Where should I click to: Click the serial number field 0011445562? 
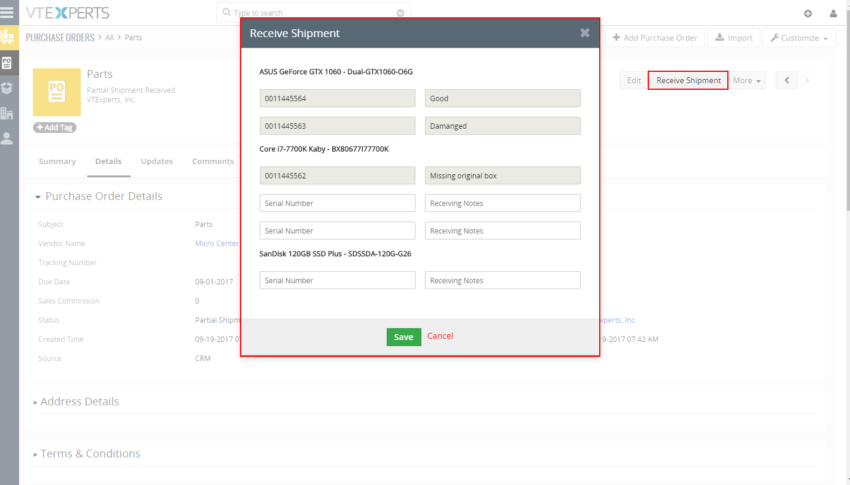pos(337,176)
